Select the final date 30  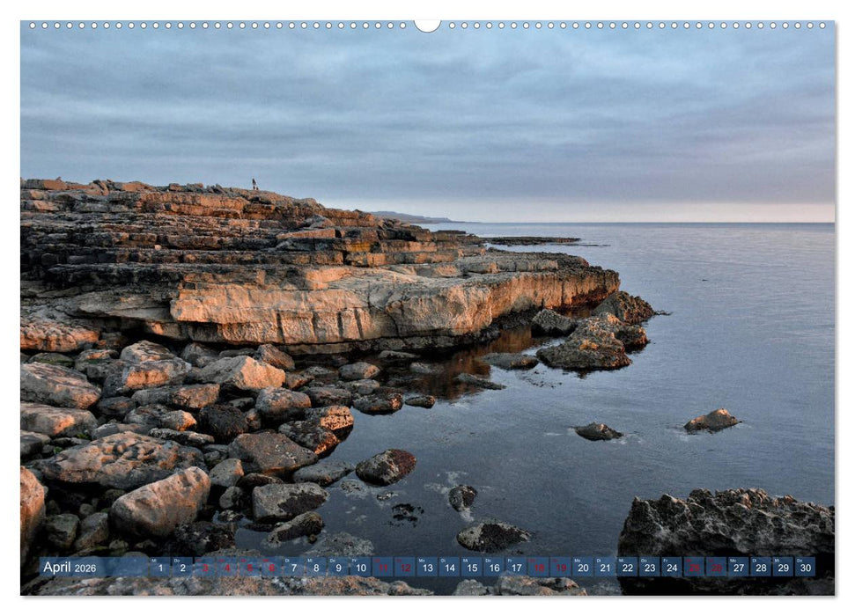point(807,570)
